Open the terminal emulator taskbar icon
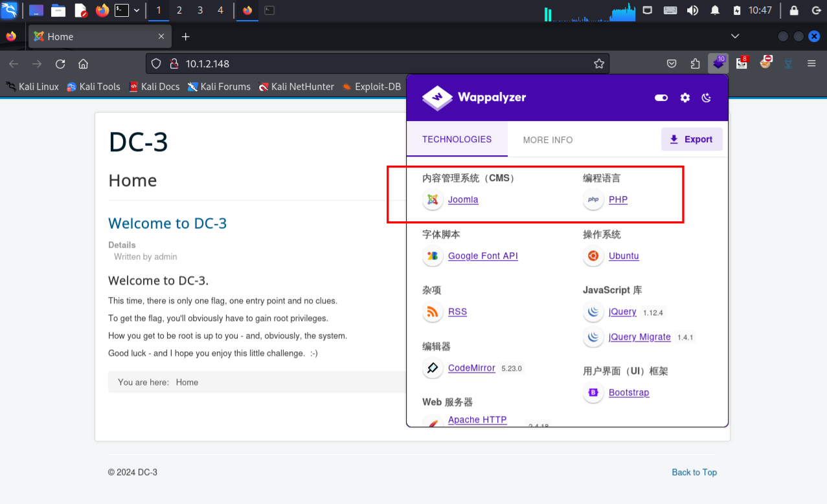 [122, 10]
